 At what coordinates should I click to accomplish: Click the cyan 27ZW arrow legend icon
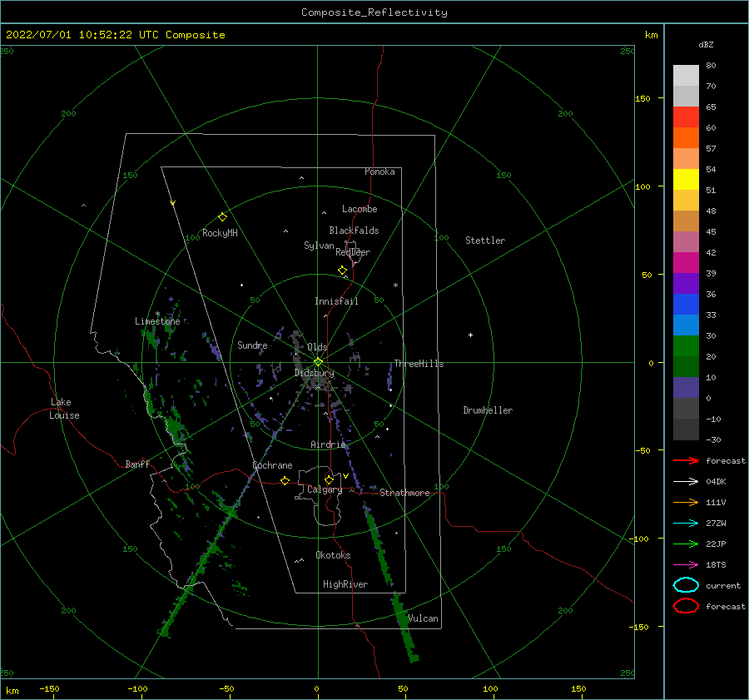pos(686,524)
